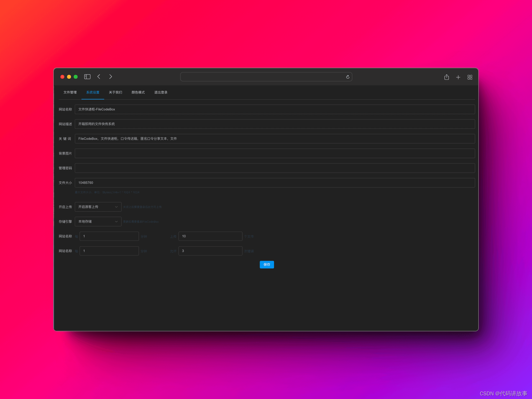
Task: Focus the 网站描述 input field
Action: tap(275, 124)
